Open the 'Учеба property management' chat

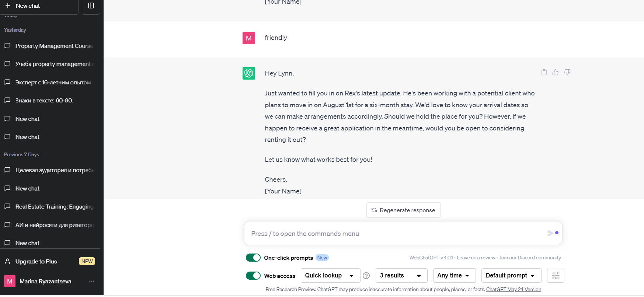click(x=50, y=64)
